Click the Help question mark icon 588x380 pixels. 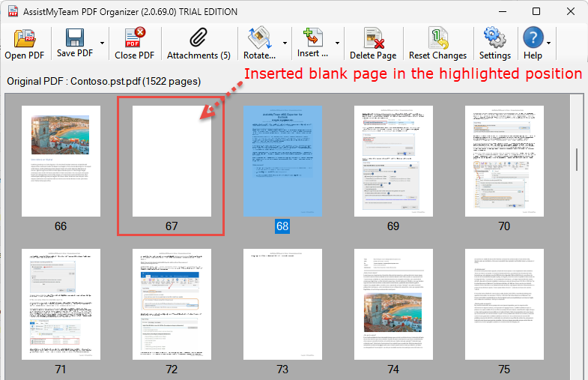click(532, 37)
